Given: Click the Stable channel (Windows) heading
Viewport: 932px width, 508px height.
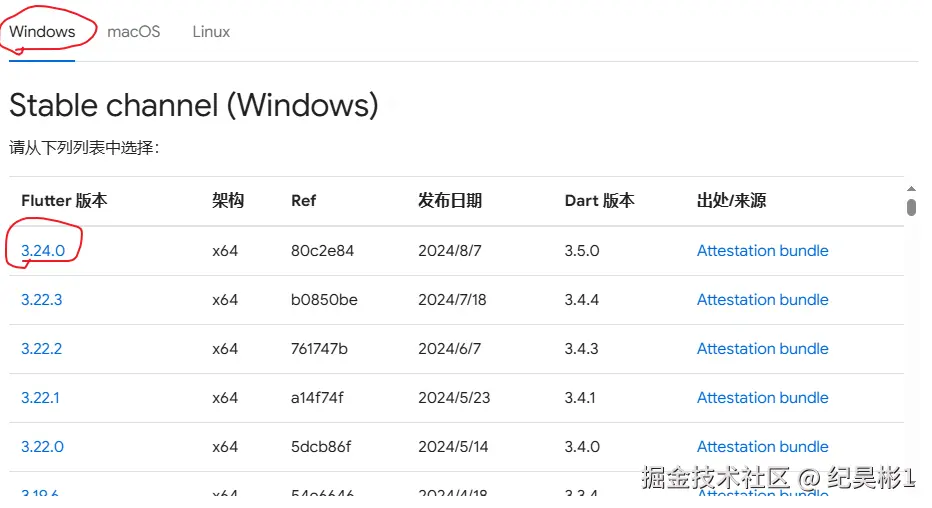Looking at the screenshot, I should pyautogui.click(x=194, y=104).
